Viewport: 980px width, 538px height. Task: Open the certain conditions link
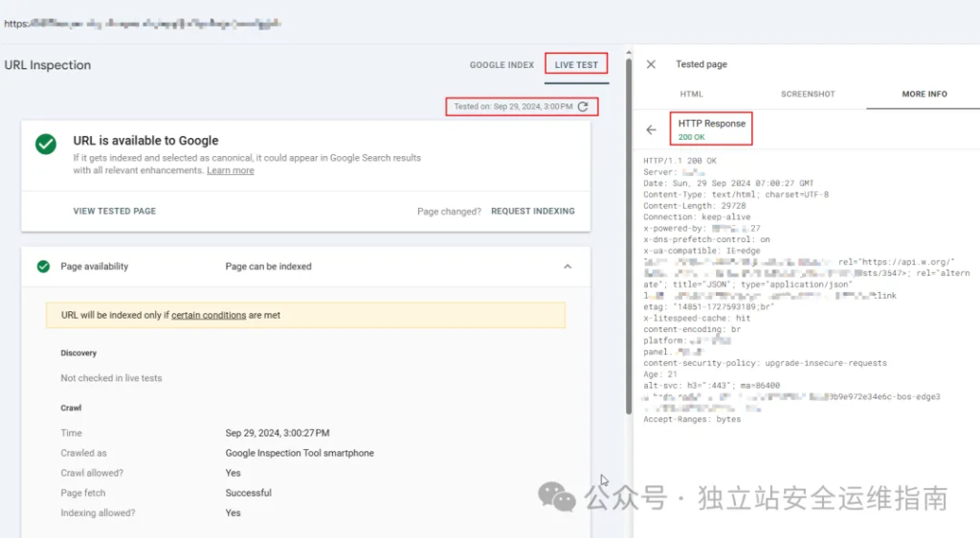209,315
